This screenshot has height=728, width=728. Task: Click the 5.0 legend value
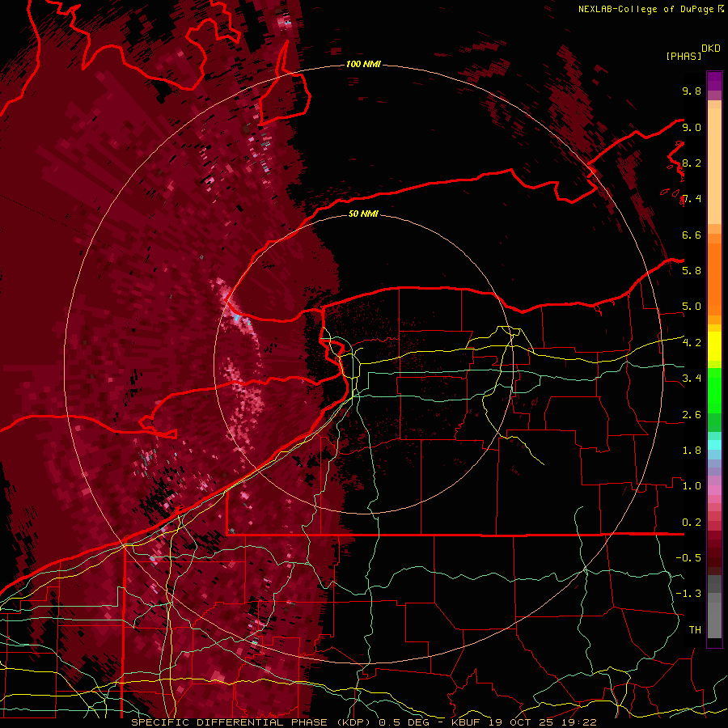pyautogui.click(x=692, y=307)
